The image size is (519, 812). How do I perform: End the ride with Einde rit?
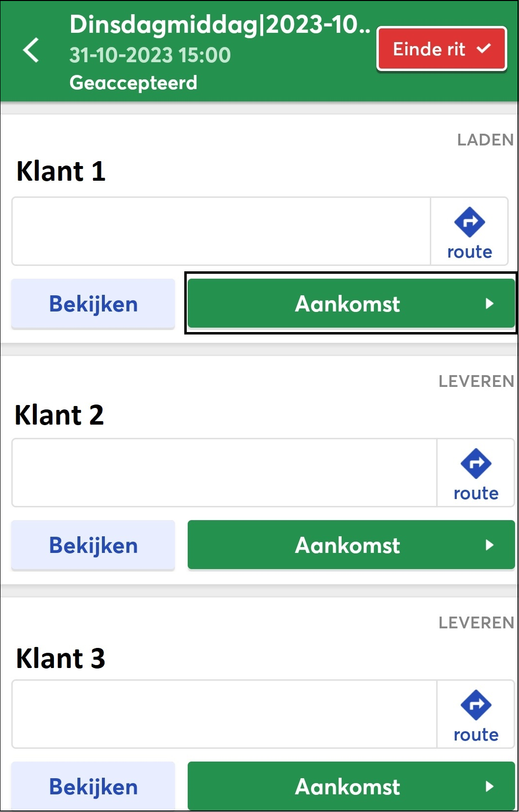[442, 49]
